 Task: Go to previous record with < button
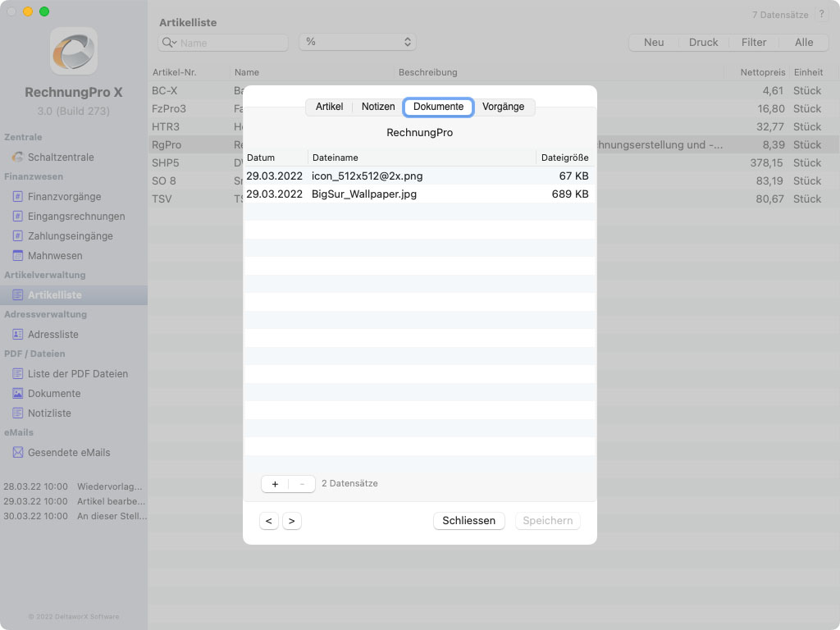coord(269,521)
